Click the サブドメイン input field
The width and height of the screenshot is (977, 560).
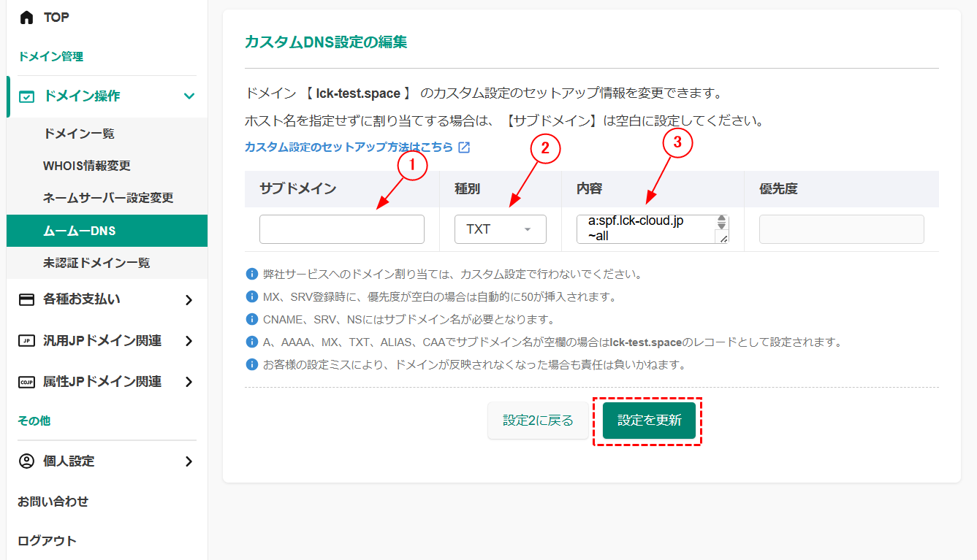point(342,229)
